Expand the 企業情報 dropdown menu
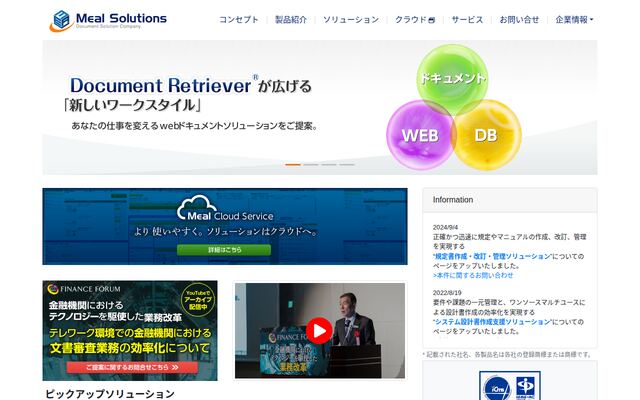Viewport: 640px width, 400px height. click(x=574, y=20)
